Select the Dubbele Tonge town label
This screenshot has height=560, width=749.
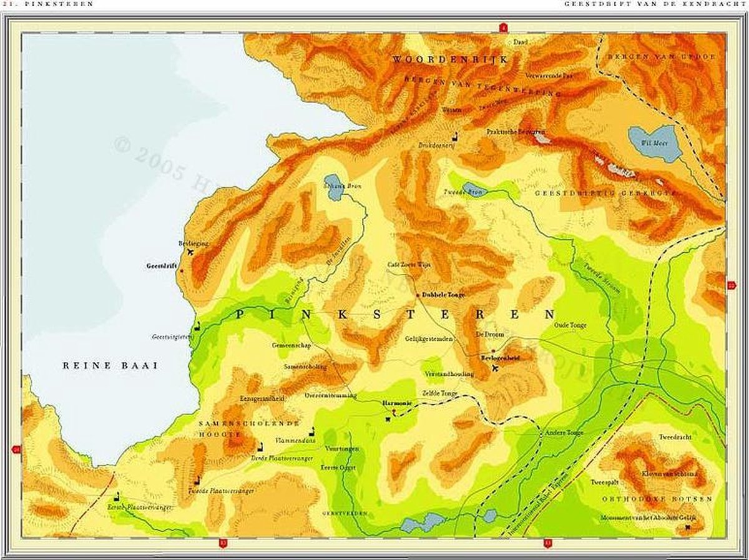tap(444, 294)
